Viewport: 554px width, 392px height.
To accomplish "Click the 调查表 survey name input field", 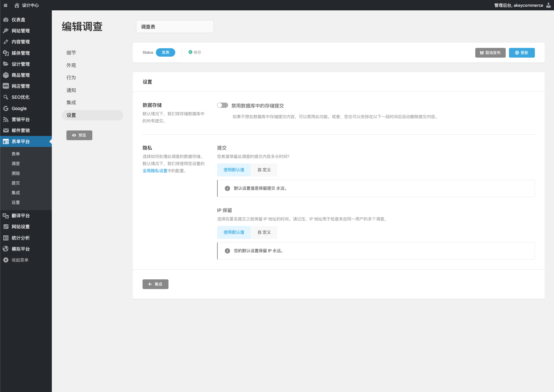I will [x=175, y=27].
